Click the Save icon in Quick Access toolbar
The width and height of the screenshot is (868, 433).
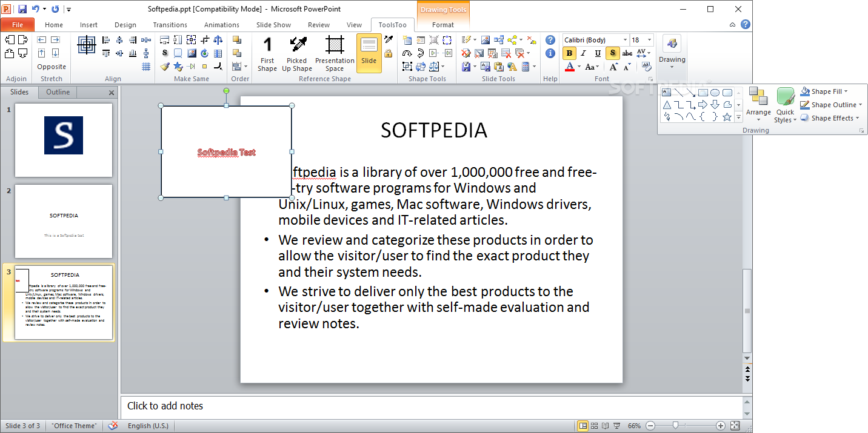(x=22, y=9)
